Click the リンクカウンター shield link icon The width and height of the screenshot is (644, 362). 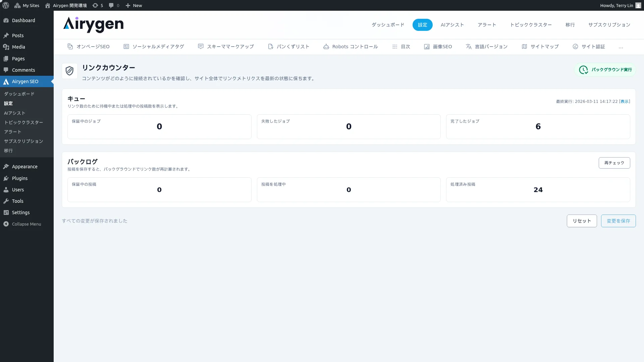click(x=70, y=71)
